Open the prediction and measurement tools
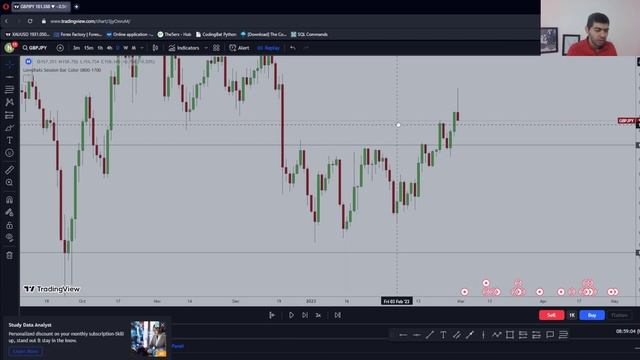 9,115
